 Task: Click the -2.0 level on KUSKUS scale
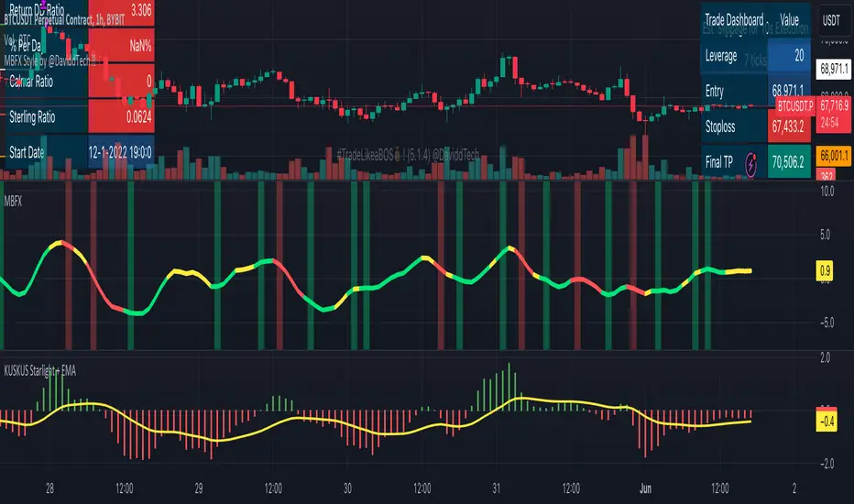click(x=827, y=464)
